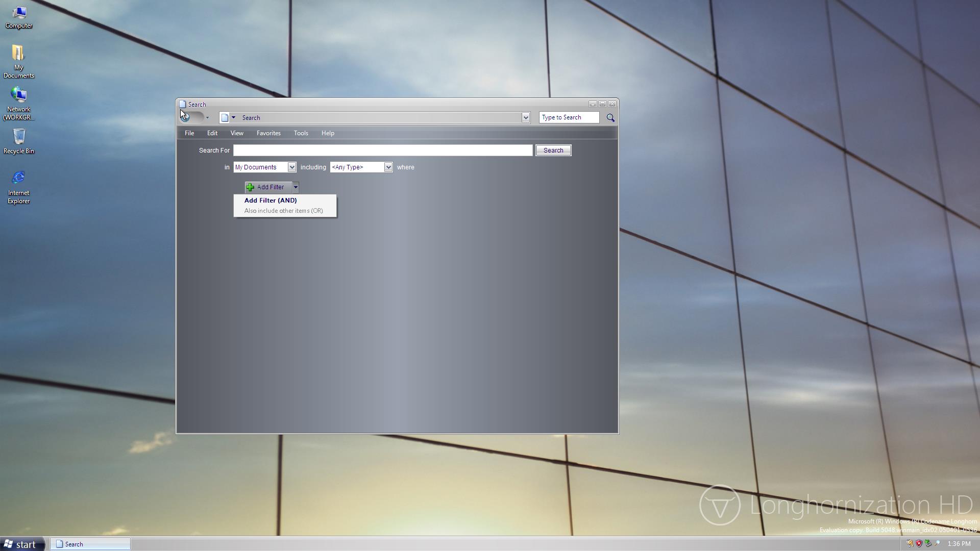Expand the address bar history dropdown
The image size is (980, 551).
(525, 118)
